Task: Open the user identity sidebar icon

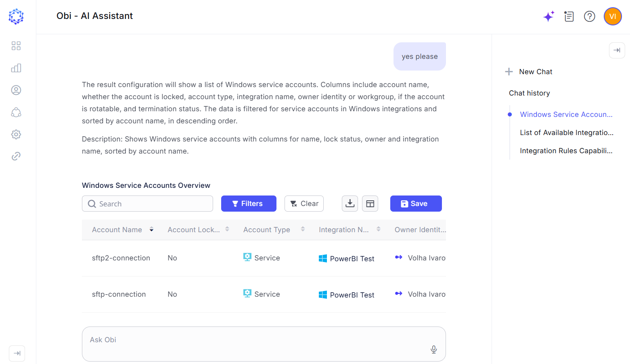Action: click(16, 90)
